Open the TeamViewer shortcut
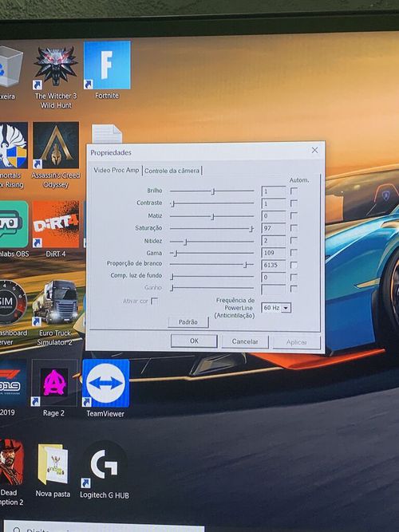The width and height of the screenshot is (399, 532). [105, 388]
